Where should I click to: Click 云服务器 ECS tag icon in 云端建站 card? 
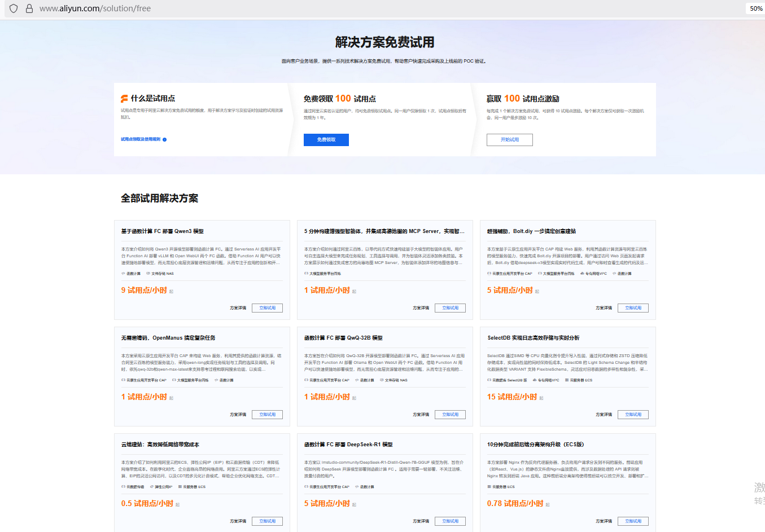pyautogui.click(x=180, y=487)
